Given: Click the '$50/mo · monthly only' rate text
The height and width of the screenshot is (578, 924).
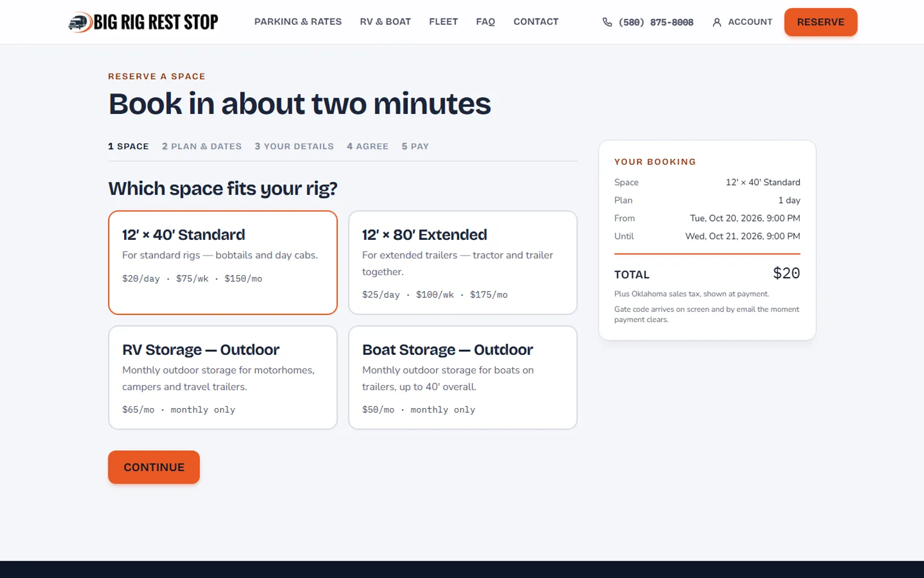Looking at the screenshot, I should 419,410.
